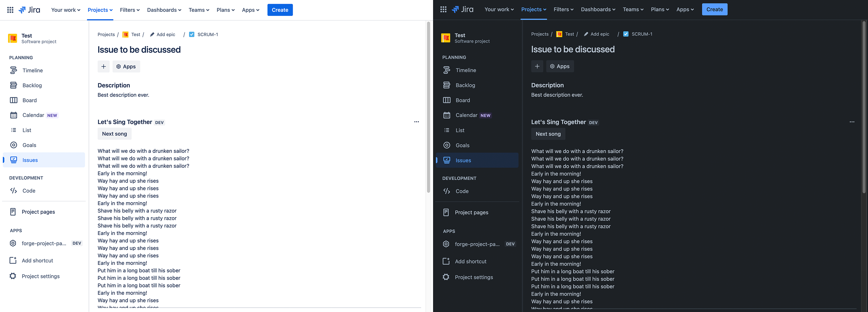Screen dimensions: 868x312
Task: Expand Plans dropdown in dark window
Action: pyautogui.click(x=660, y=9)
